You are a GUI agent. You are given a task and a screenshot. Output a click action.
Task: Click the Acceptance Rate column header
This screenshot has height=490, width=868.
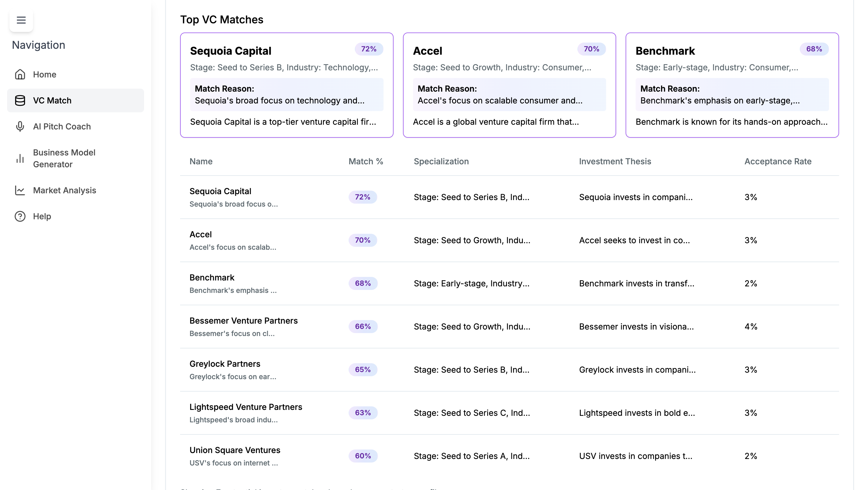[778, 161]
